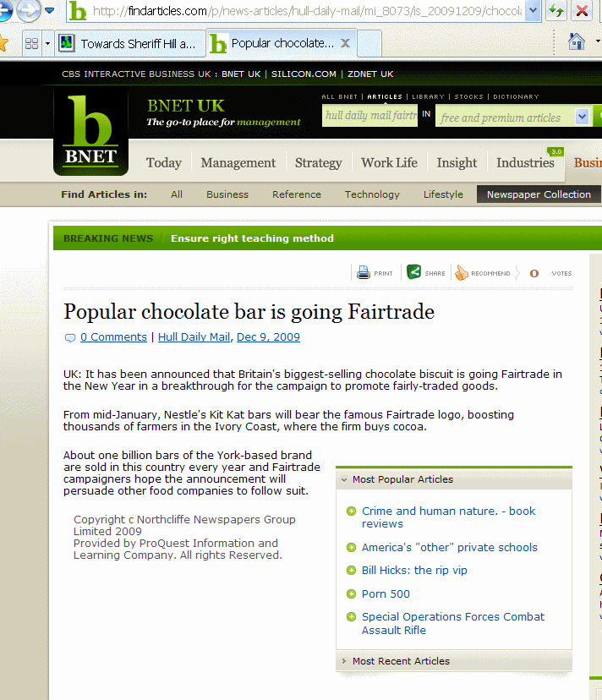Image resolution: width=602 pixels, height=700 pixels.
Task: Open the Hull Daily Mail link
Action: pyautogui.click(x=194, y=337)
